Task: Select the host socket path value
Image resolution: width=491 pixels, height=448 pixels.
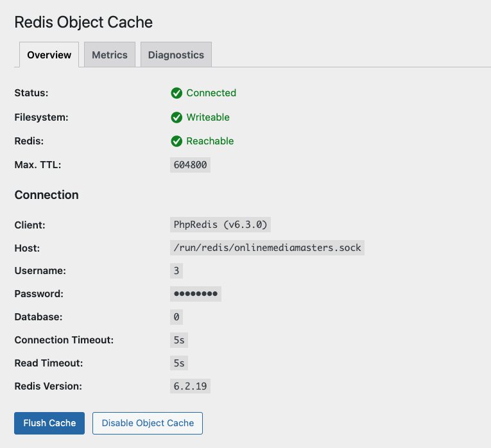Action: coord(267,248)
